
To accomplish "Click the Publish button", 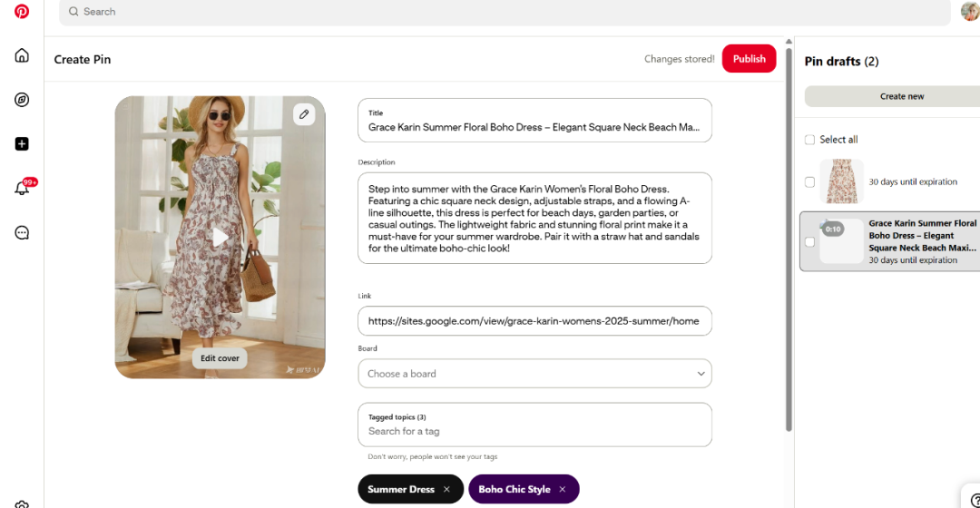I will 749,59.
